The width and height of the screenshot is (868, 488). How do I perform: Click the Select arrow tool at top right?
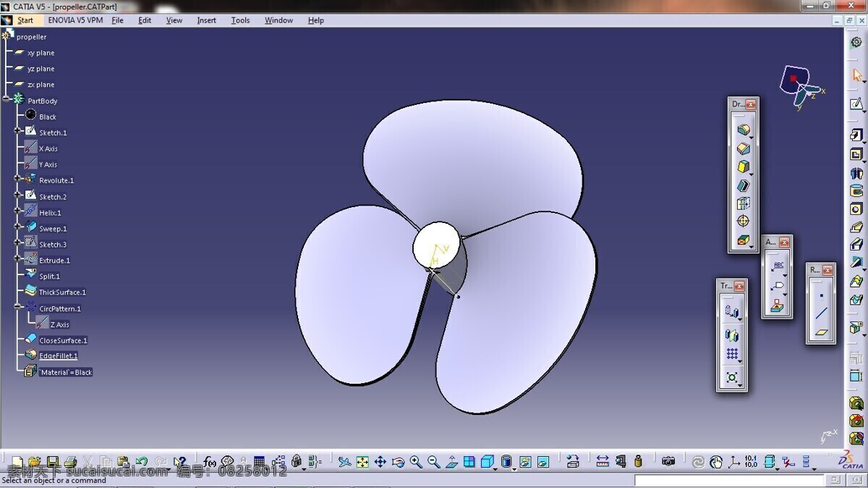tap(857, 75)
